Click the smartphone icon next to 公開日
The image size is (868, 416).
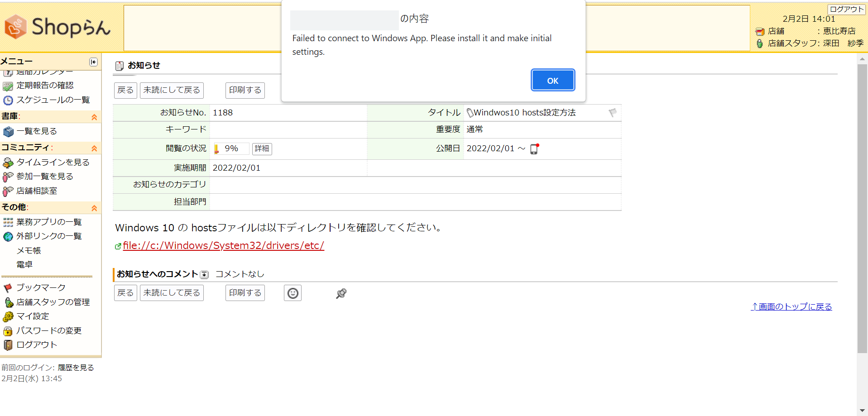[534, 148]
